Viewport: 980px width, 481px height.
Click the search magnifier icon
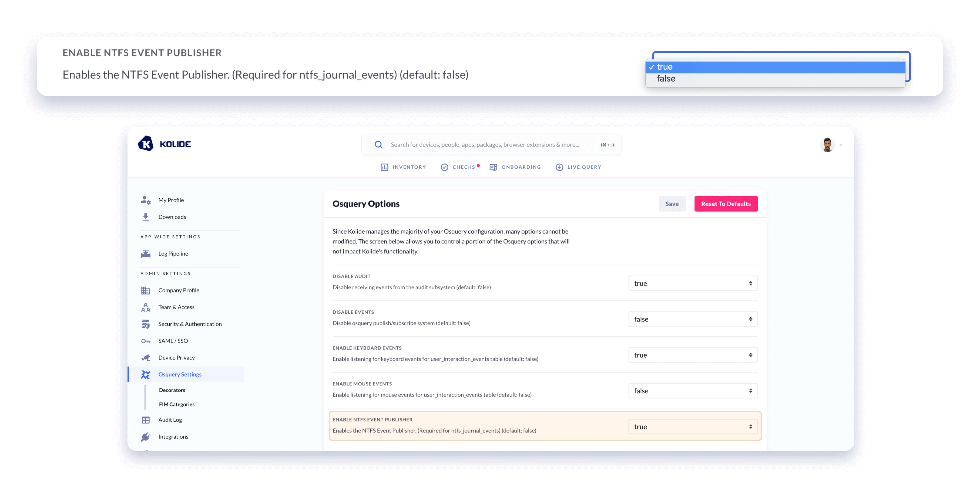378,144
